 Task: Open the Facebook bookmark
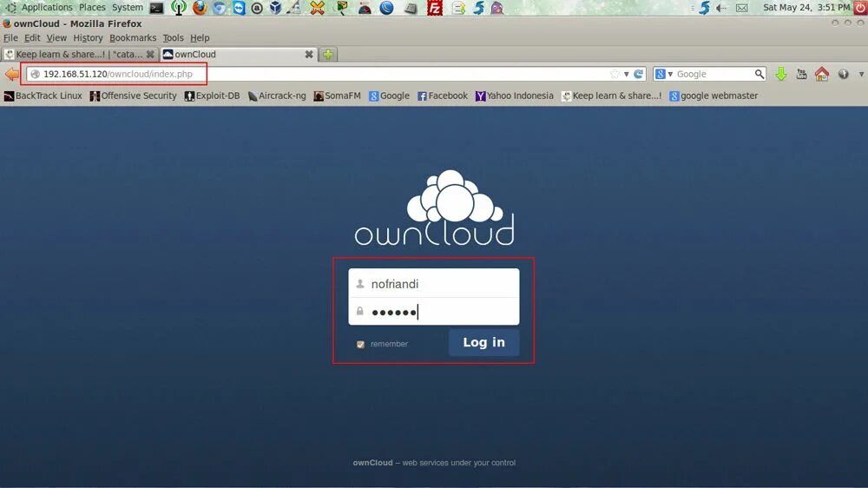click(x=443, y=96)
